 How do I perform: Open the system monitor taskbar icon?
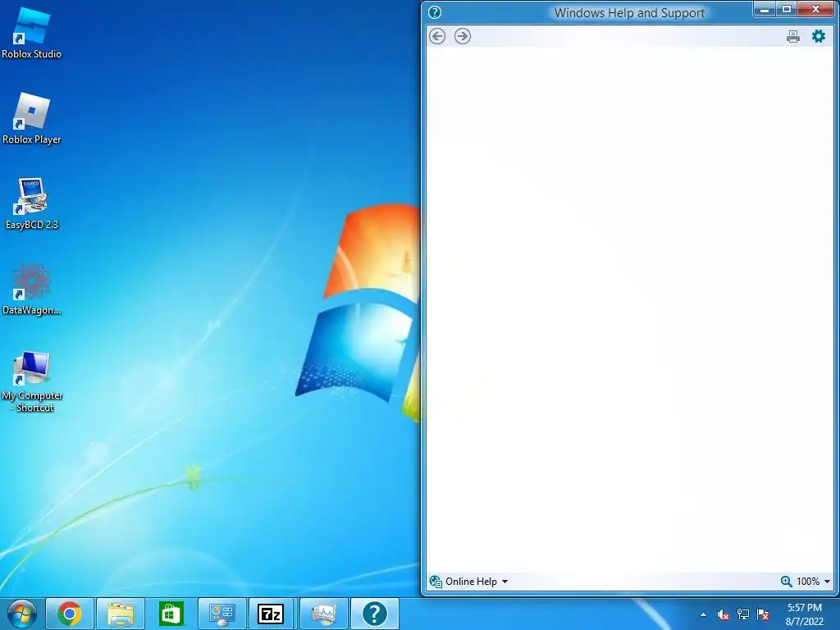pos(323,614)
